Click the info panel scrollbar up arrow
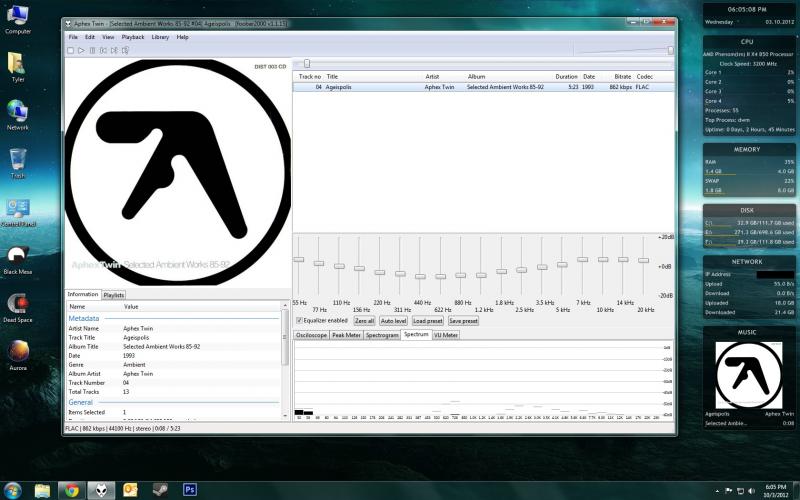800x500 pixels. coord(285,305)
